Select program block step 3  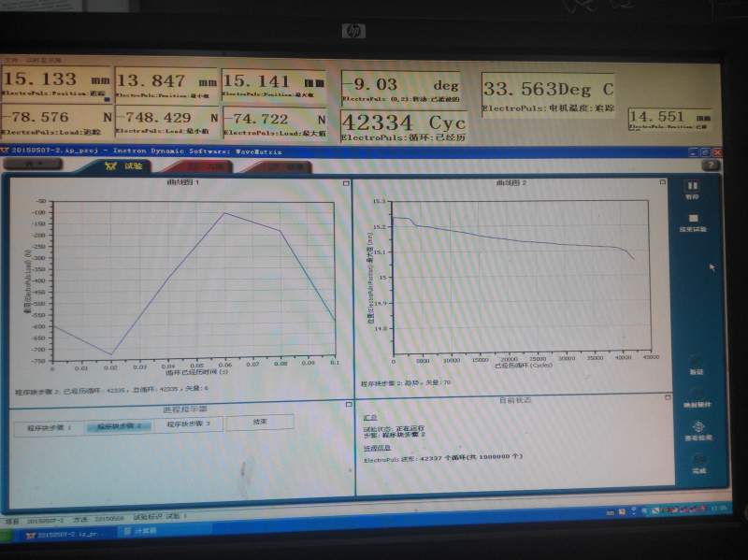[x=188, y=424]
